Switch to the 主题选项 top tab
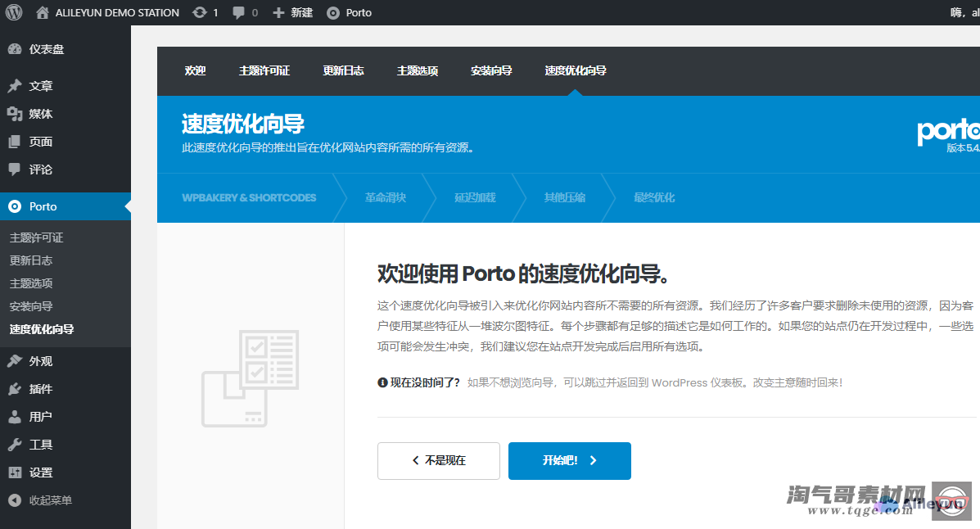 click(418, 70)
